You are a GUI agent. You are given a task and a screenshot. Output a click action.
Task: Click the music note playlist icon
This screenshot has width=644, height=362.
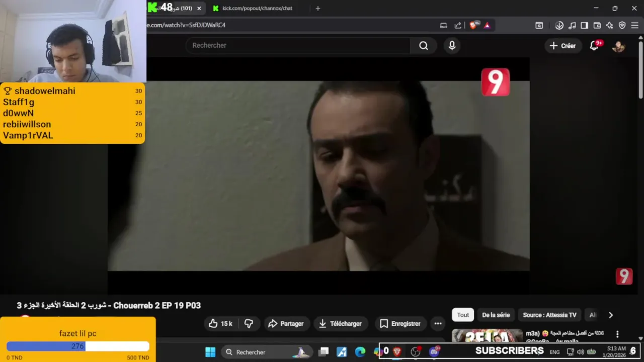coord(572,25)
